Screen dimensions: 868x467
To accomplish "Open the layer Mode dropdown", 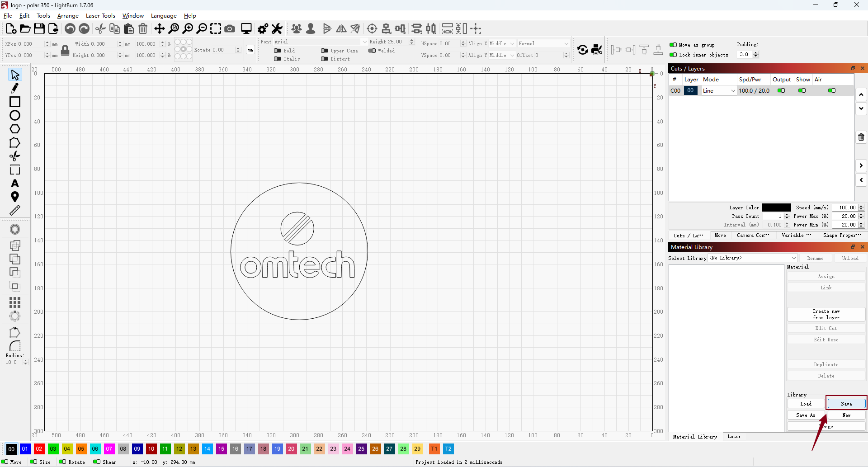I will coord(719,90).
